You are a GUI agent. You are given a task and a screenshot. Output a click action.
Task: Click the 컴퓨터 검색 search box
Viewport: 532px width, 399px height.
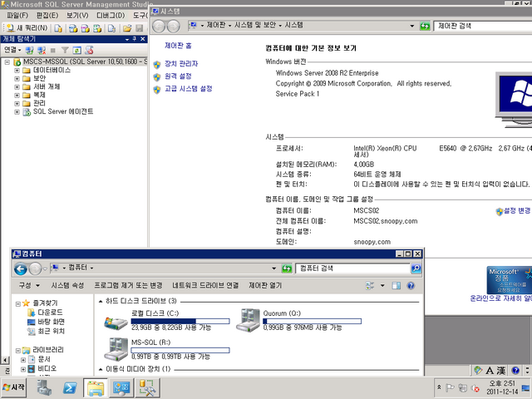(352, 268)
